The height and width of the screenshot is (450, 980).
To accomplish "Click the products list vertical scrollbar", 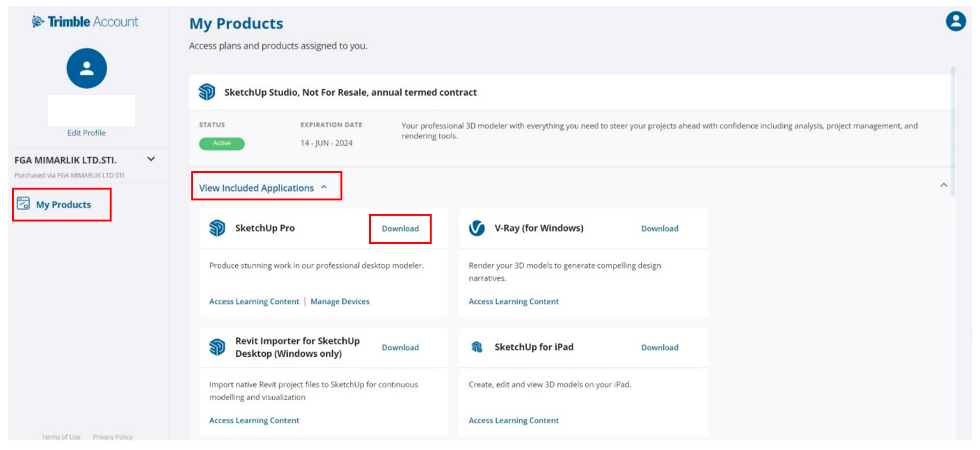I will [x=953, y=131].
